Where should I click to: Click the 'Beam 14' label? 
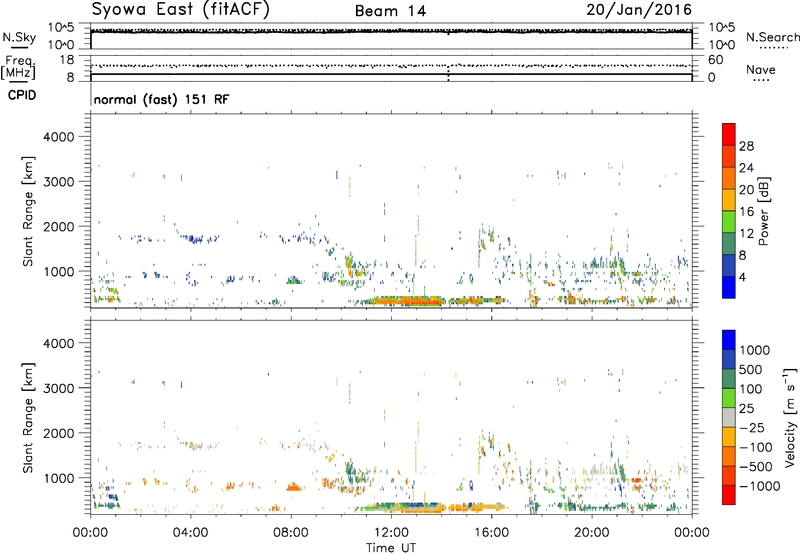point(390,11)
